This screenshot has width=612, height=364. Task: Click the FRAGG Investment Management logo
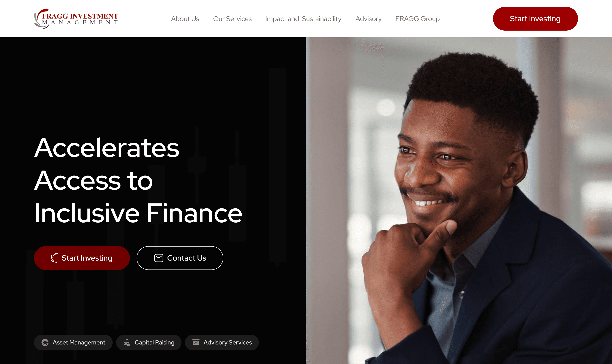pos(76,19)
